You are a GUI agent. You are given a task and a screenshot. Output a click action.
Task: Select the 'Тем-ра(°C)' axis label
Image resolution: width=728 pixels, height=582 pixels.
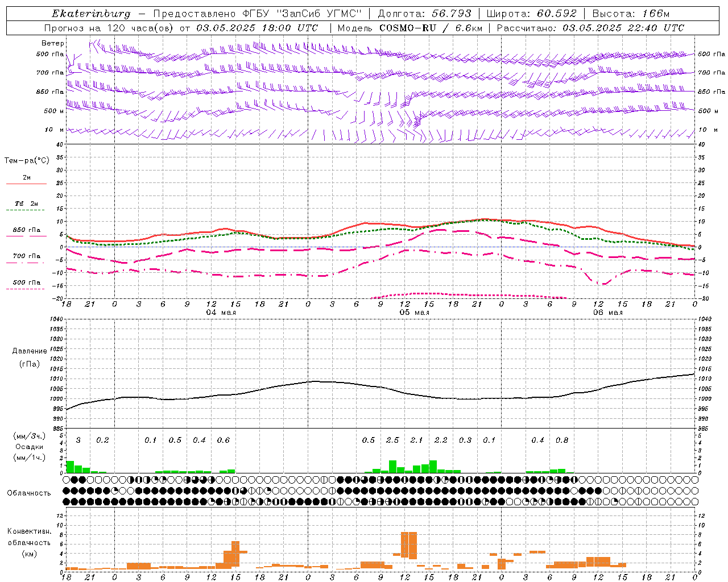[27, 161]
